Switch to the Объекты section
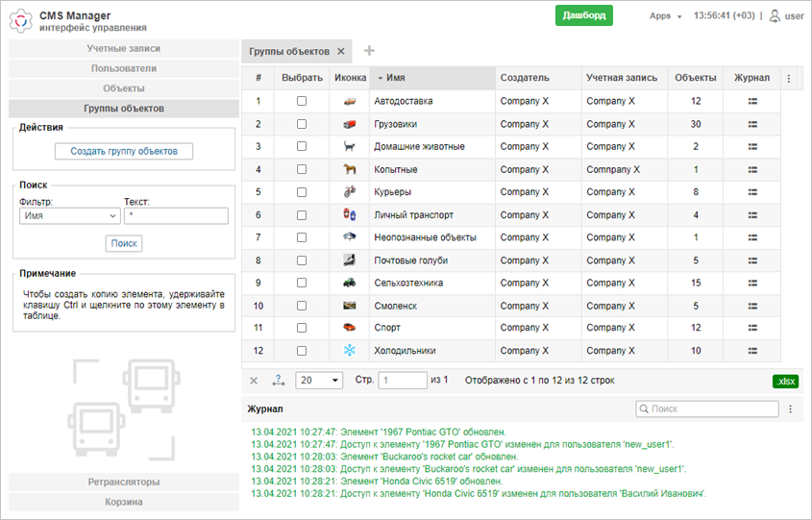Screen dimensions: 812x520 pyautogui.click(x=124, y=88)
